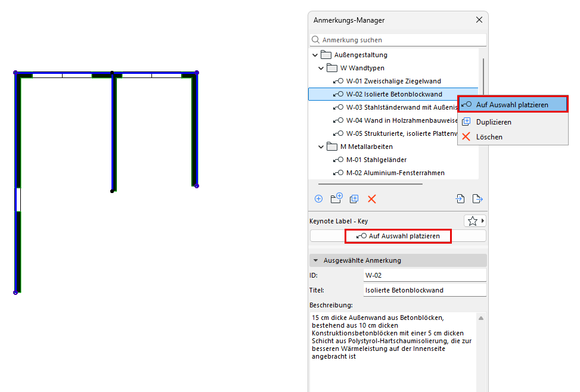Image resolution: width=580 pixels, height=392 pixels.
Task: Click the duplicate keynote toolbar icon
Action: (x=354, y=199)
